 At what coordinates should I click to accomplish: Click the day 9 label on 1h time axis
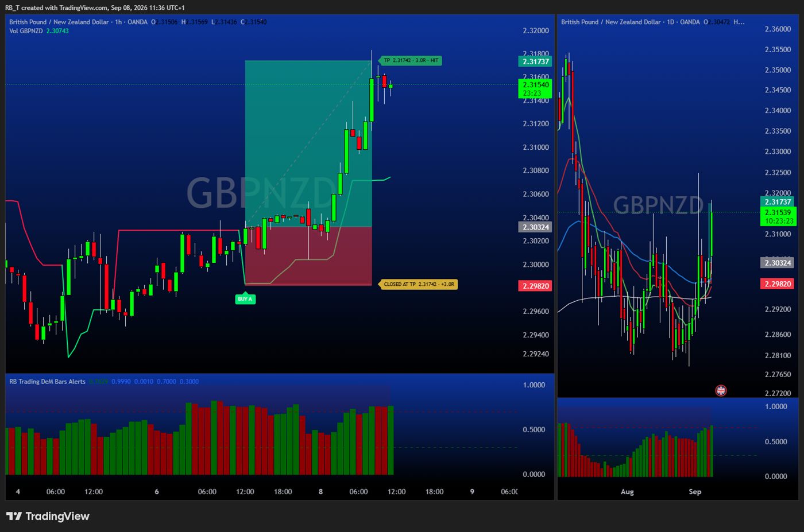(x=472, y=492)
